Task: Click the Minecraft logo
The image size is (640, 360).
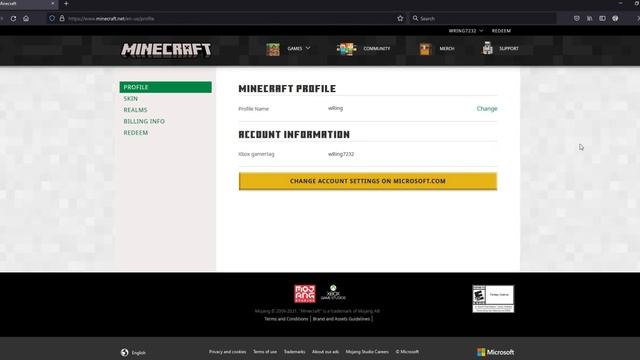Action: [x=166, y=49]
